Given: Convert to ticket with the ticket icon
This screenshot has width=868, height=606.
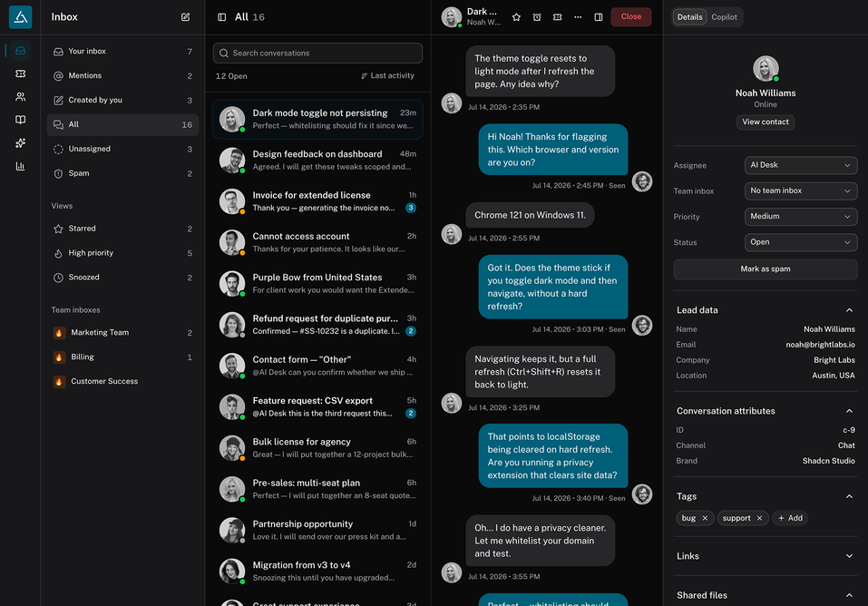Looking at the screenshot, I should click(x=558, y=17).
